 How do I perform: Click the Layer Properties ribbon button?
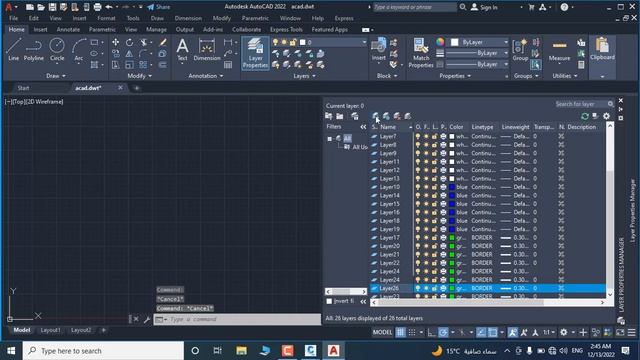(x=256, y=53)
